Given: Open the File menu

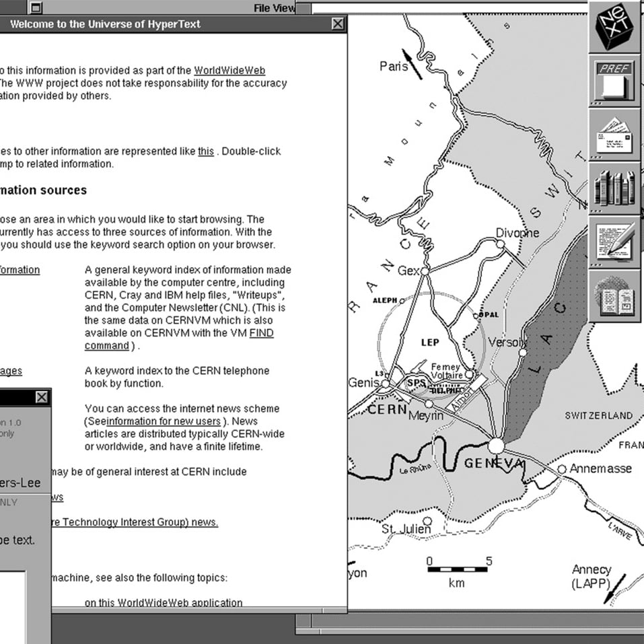Looking at the screenshot, I should tap(262, 7).
